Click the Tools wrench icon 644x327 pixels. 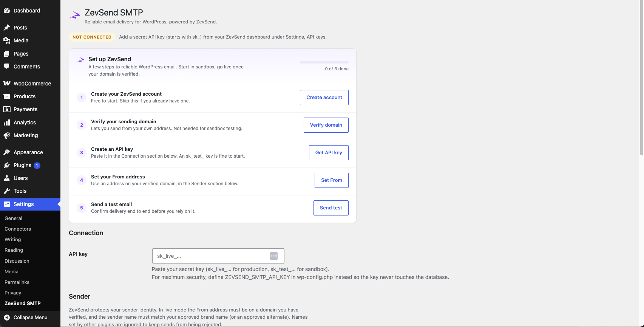[7, 191]
